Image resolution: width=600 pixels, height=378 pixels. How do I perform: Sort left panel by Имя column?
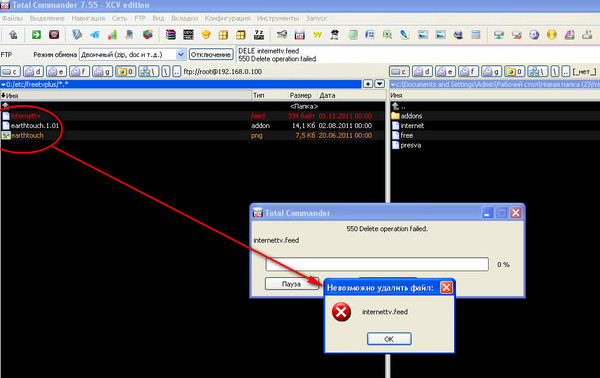point(126,95)
